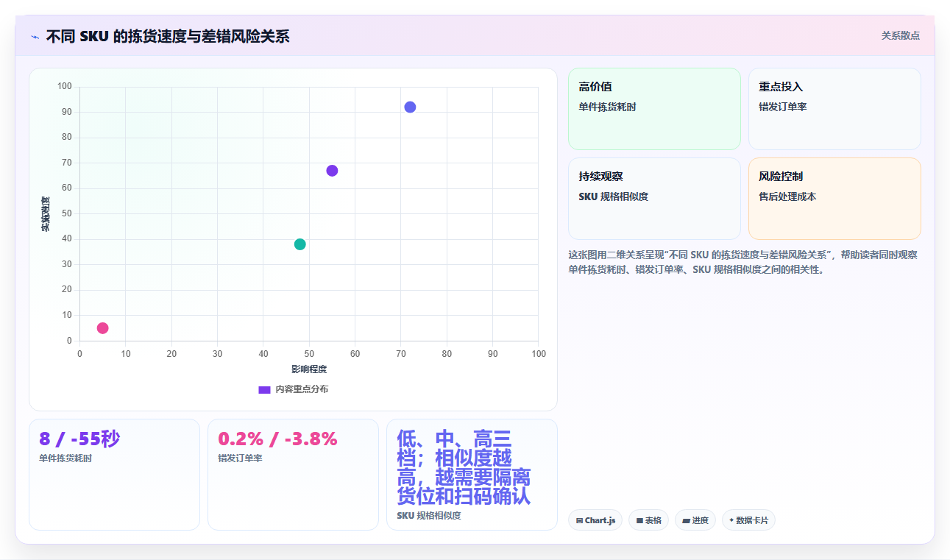Click the 8 / -55秒 metric value
The width and height of the screenshot is (950, 560).
pos(79,439)
